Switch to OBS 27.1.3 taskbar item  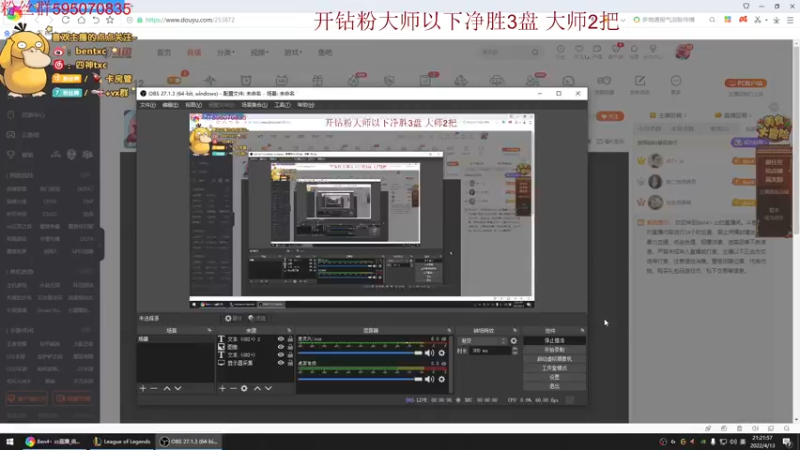[x=189, y=441]
